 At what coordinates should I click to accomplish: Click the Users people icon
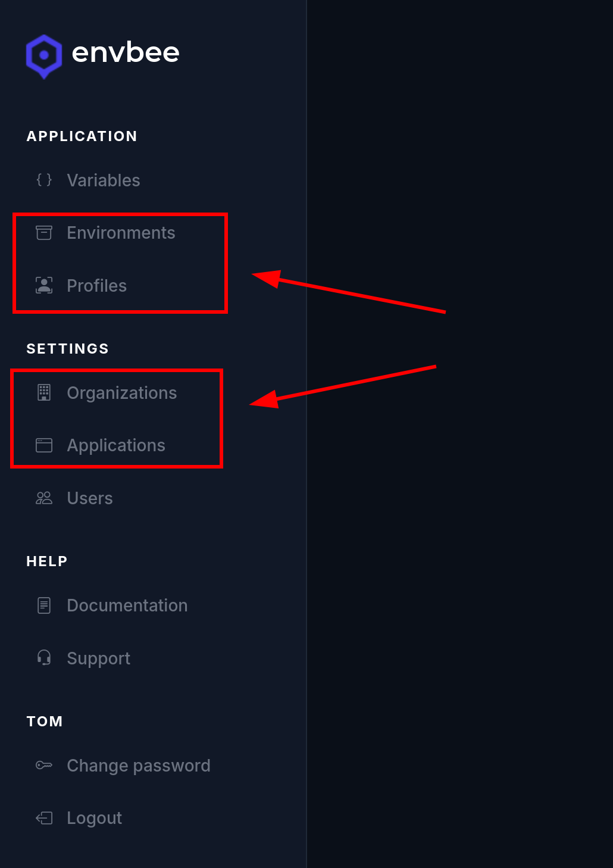pyautogui.click(x=44, y=498)
